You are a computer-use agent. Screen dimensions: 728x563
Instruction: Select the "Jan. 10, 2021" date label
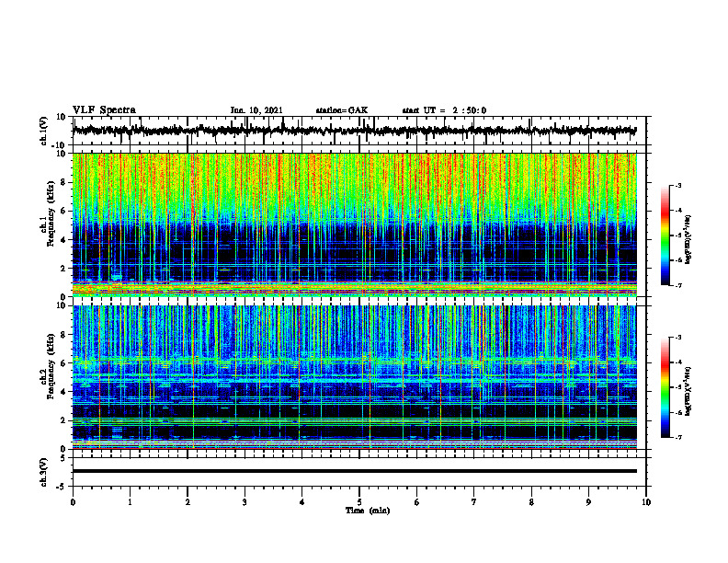tap(256, 110)
